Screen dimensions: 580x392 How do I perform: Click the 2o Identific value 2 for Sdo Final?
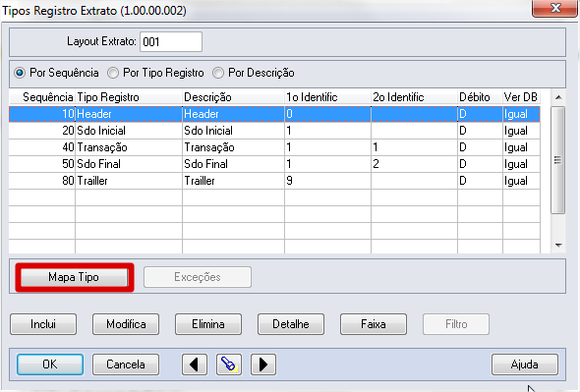414,164
